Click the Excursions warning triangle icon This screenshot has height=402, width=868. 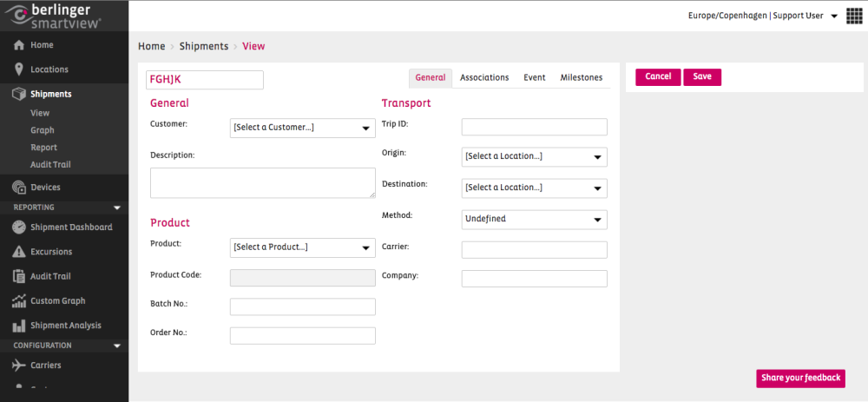pyautogui.click(x=19, y=252)
